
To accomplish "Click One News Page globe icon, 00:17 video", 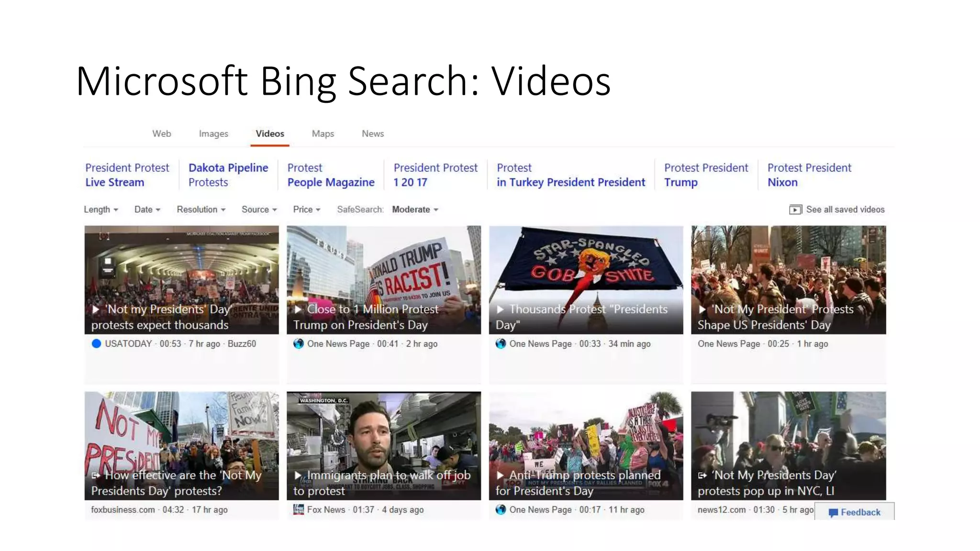I will coord(501,509).
